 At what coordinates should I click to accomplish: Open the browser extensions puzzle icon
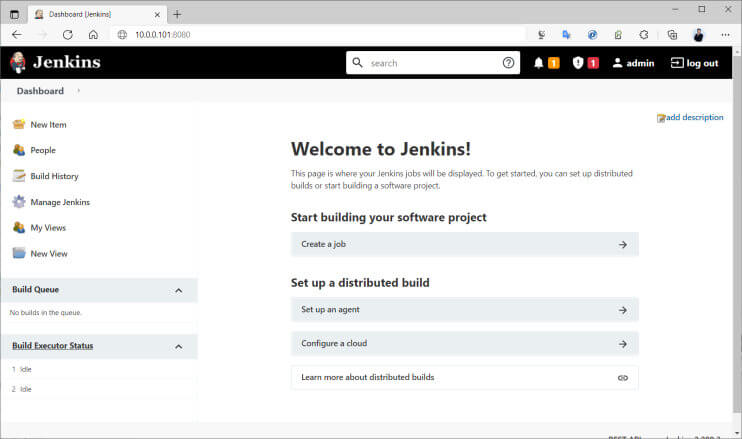[x=644, y=35]
